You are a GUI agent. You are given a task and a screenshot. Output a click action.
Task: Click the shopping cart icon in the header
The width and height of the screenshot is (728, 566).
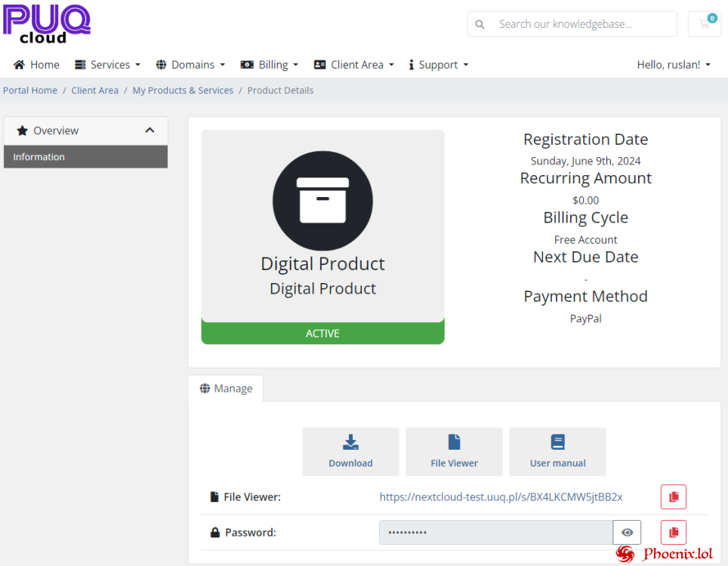pos(704,24)
